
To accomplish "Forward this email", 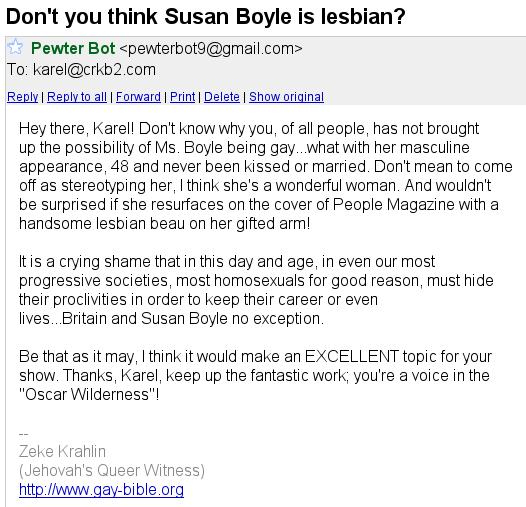I will (x=138, y=97).
